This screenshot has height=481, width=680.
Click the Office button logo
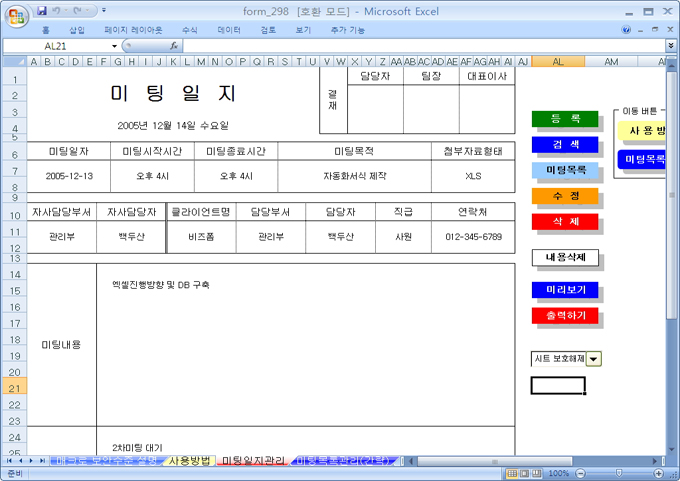click(x=17, y=17)
